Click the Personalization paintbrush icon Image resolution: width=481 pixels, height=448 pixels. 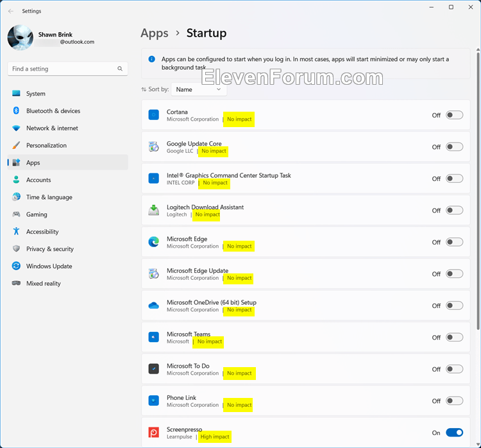point(16,145)
